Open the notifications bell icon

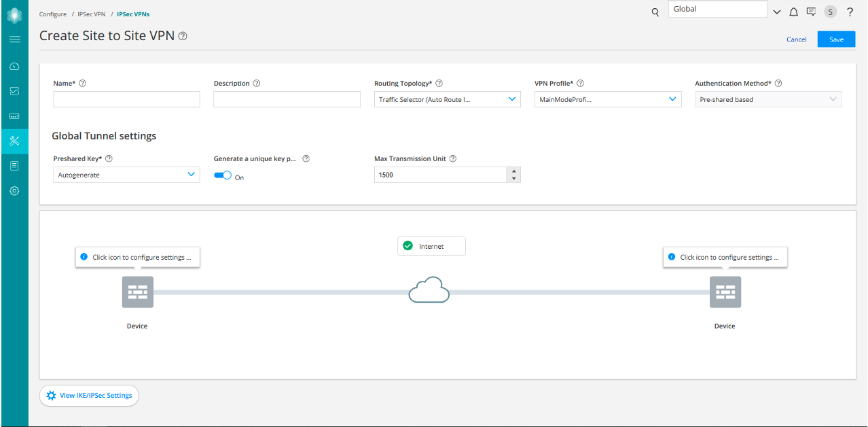793,12
